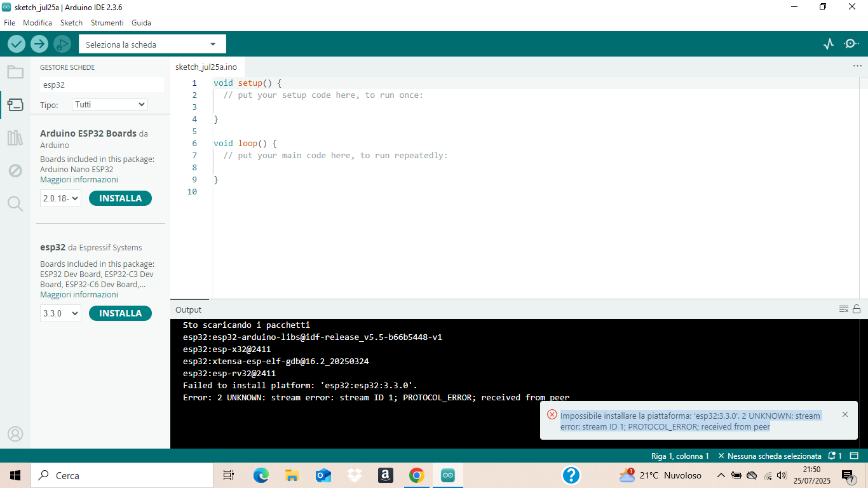Open the Sketchbook folder sidebar icon
868x488 pixels.
15,72
